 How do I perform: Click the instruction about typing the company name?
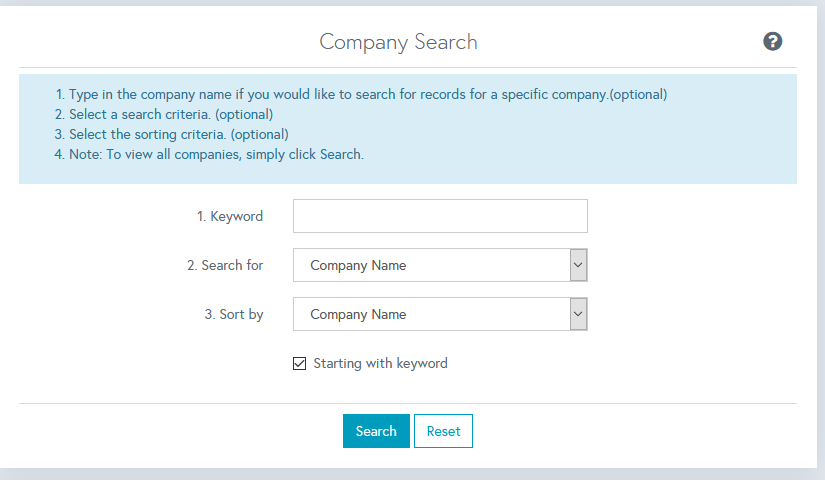point(361,95)
